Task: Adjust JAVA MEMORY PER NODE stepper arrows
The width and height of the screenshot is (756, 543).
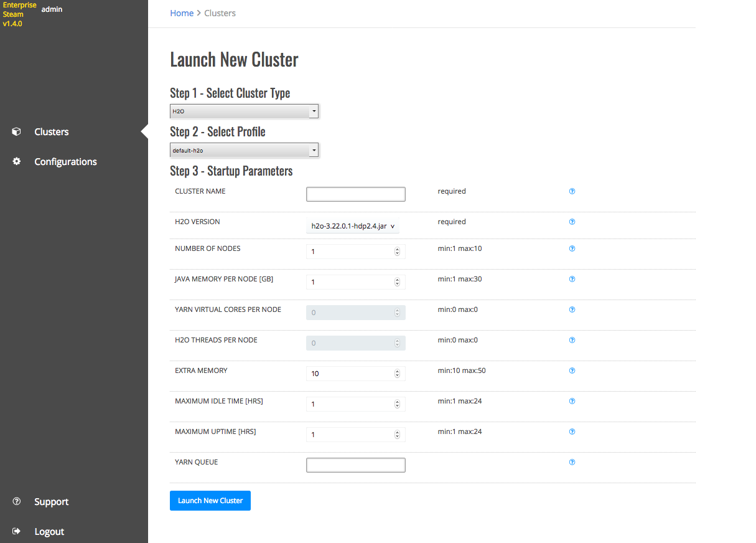Action: coord(397,282)
